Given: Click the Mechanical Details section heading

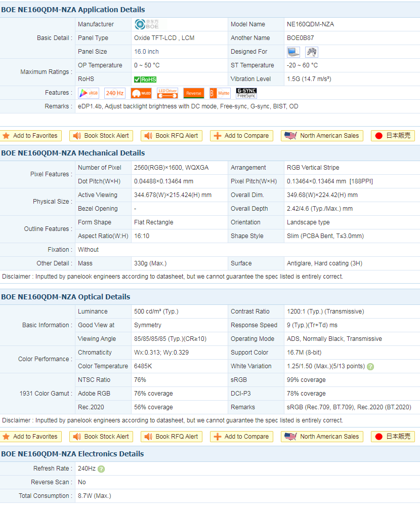Looking at the screenshot, I should click(x=73, y=153).
